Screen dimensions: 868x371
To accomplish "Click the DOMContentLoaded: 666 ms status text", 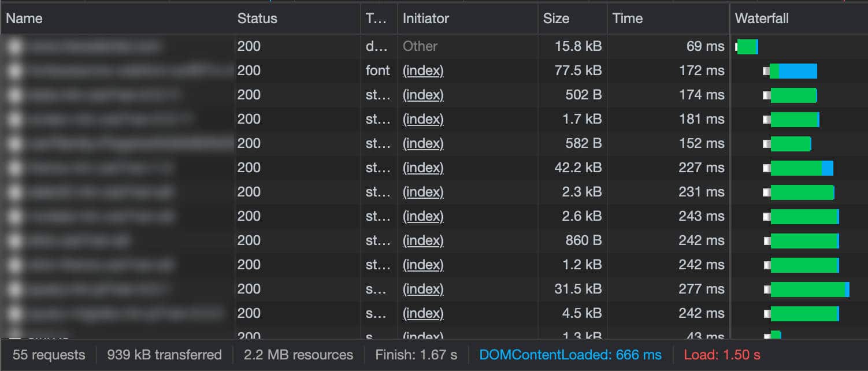I will pos(570,355).
